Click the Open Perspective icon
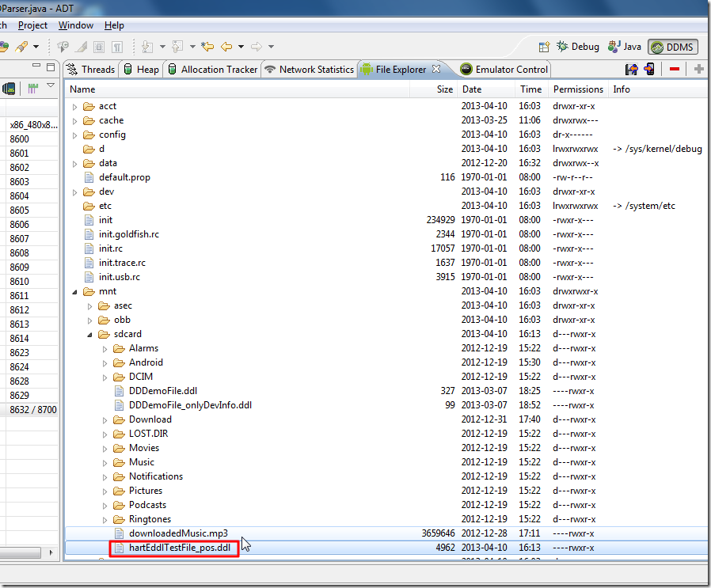Viewport: 711px width, 588px height. [x=544, y=47]
